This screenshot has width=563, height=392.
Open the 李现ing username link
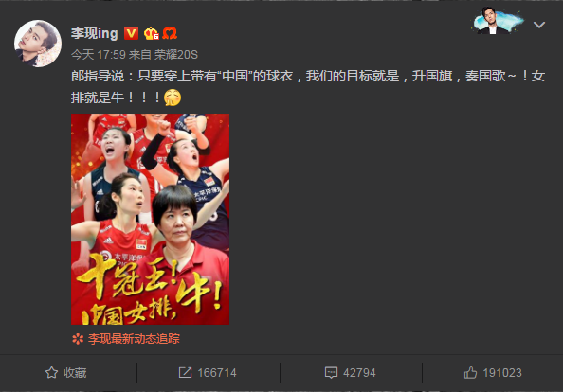point(94,33)
